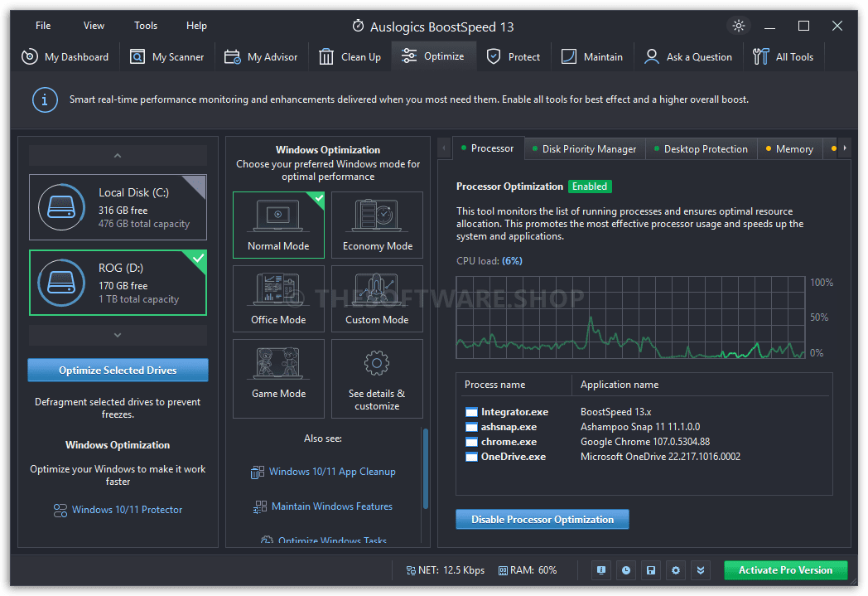Click the save disk icon in status bar
This screenshot has width=868, height=596.
coord(651,570)
